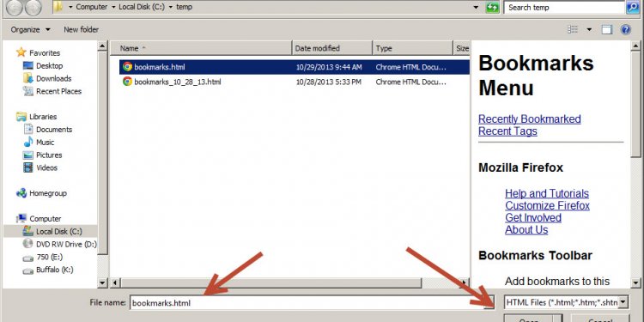Change your view icon
644x322 pixels.
coord(573,29)
